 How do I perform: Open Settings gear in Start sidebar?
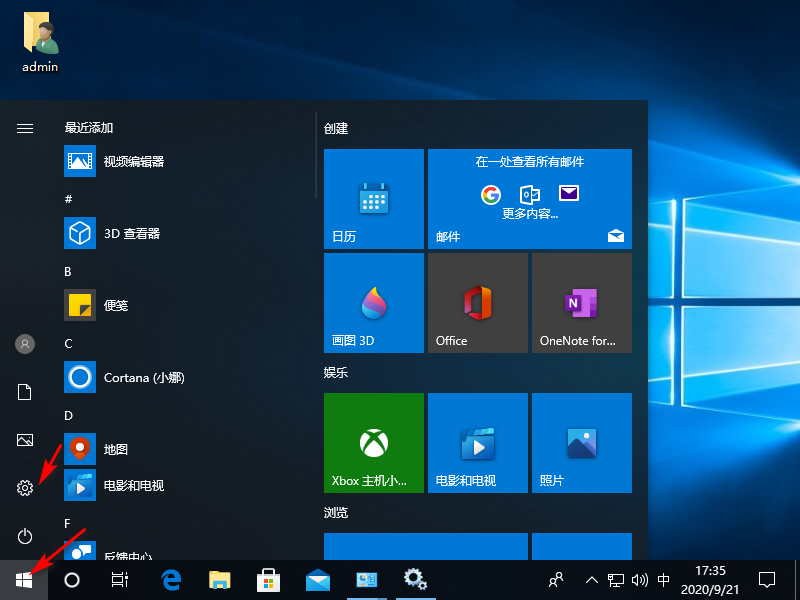[x=25, y=488]
